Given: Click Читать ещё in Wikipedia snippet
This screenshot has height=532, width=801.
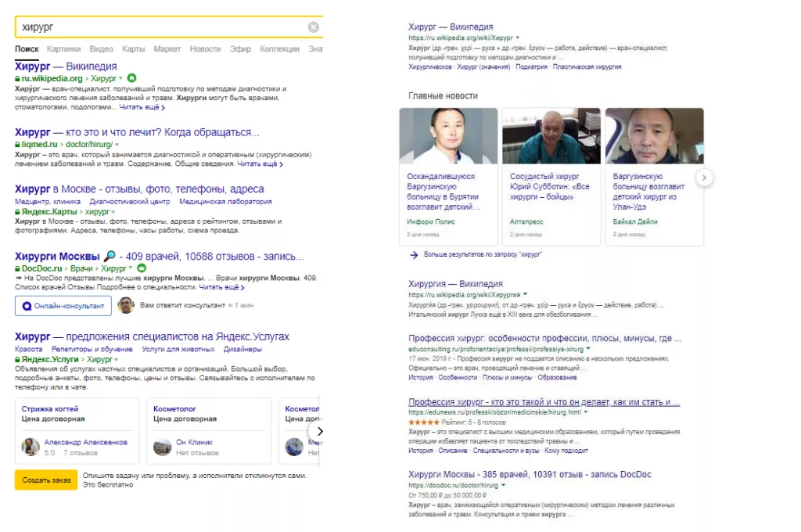Looking at the screenshot, I should (x=142, y=107).
